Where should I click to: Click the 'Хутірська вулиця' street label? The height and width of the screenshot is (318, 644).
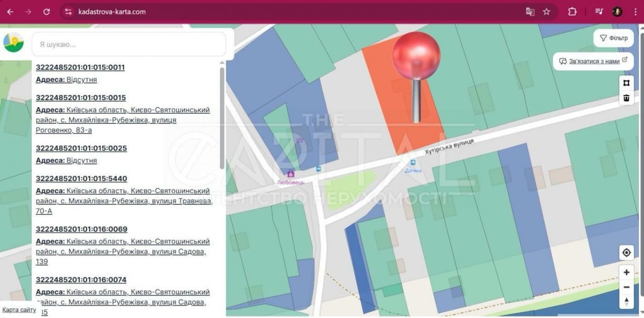[x=449, y=147]
